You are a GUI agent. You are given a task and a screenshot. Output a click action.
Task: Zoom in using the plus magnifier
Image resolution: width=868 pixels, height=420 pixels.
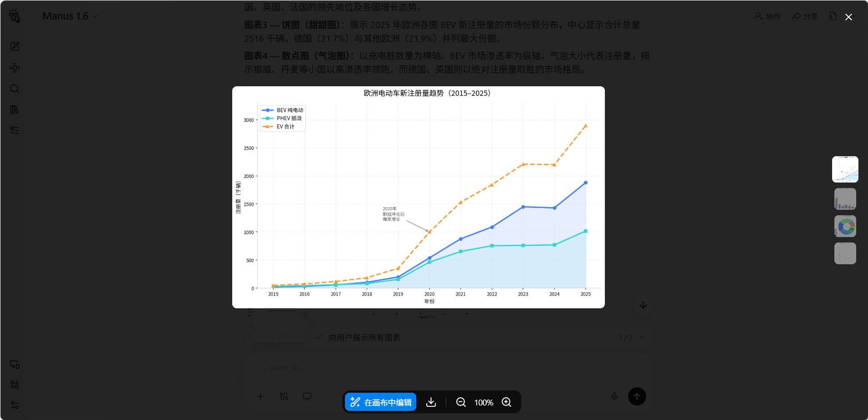pos(506,402)
